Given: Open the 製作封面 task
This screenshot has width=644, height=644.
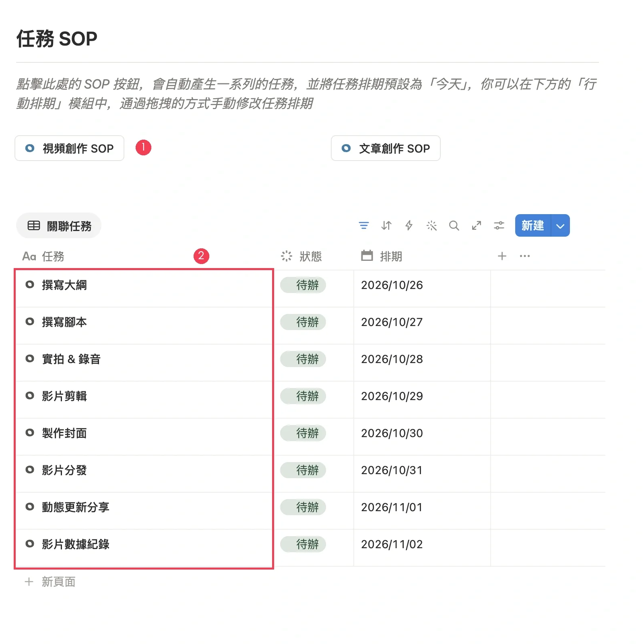Looking at the screenshot, I should 64,433.
